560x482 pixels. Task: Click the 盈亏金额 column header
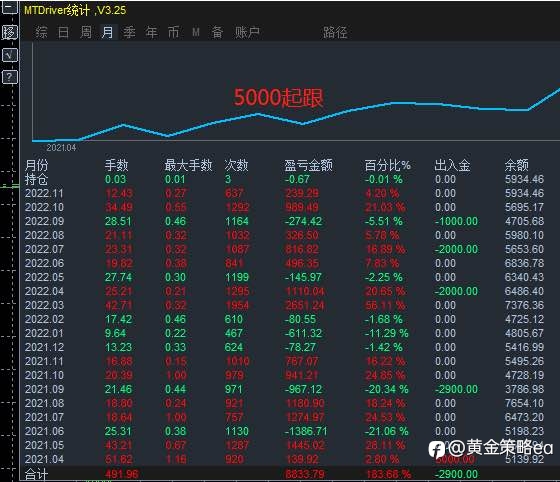(x=309, y=165)
